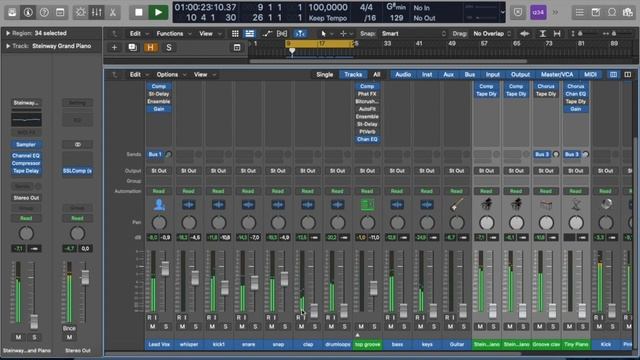
Task: Show automation curve icon
Action: (267, 33)
